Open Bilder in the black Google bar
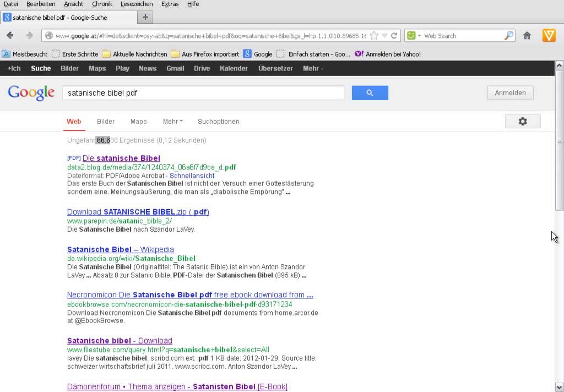564x392 pixels. click(x=69, y=68)
